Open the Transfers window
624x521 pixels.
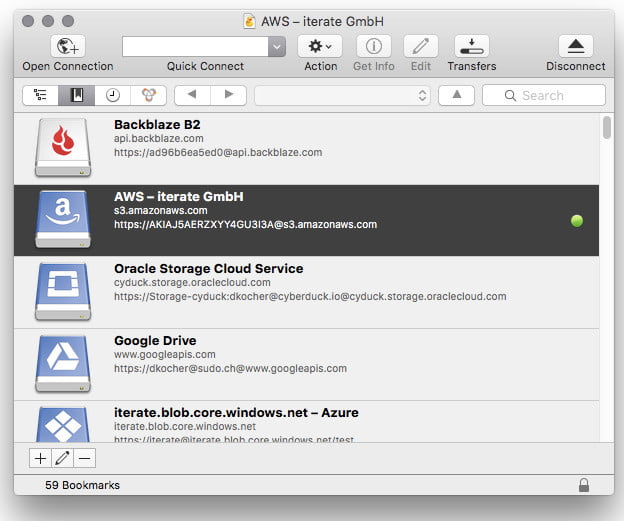(x=471, y=46)
